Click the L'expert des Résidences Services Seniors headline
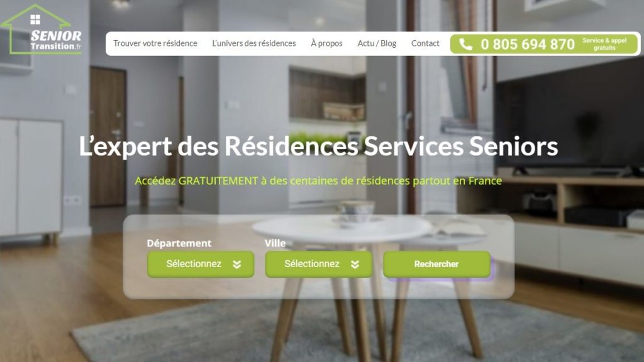 tap(318, 146)
